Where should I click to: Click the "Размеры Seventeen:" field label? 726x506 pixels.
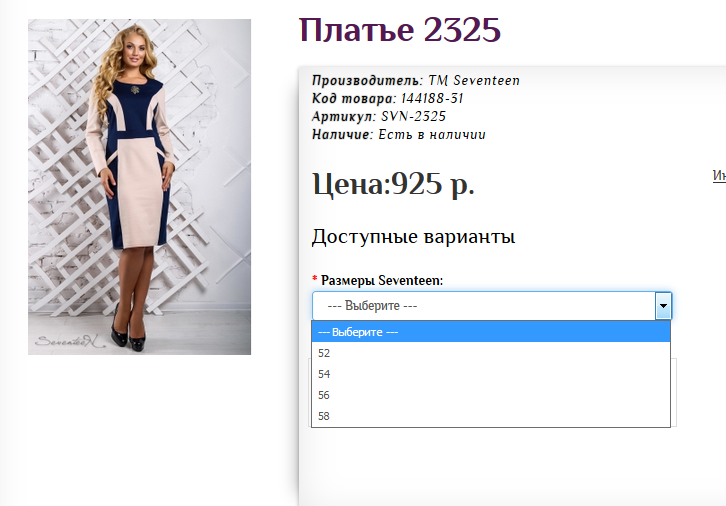(x=382, y=281)
